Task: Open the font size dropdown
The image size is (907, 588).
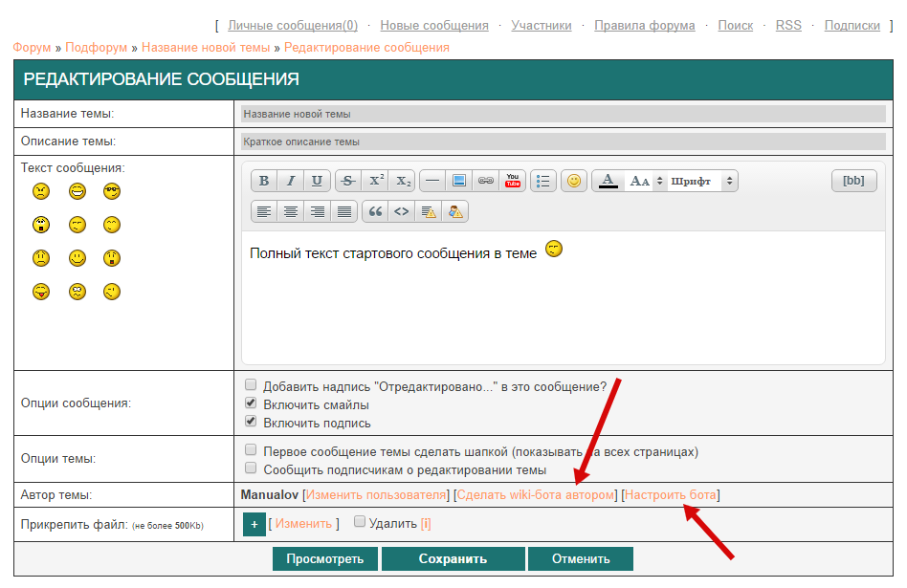Action: pyautogui.click(x=645, y=181)
